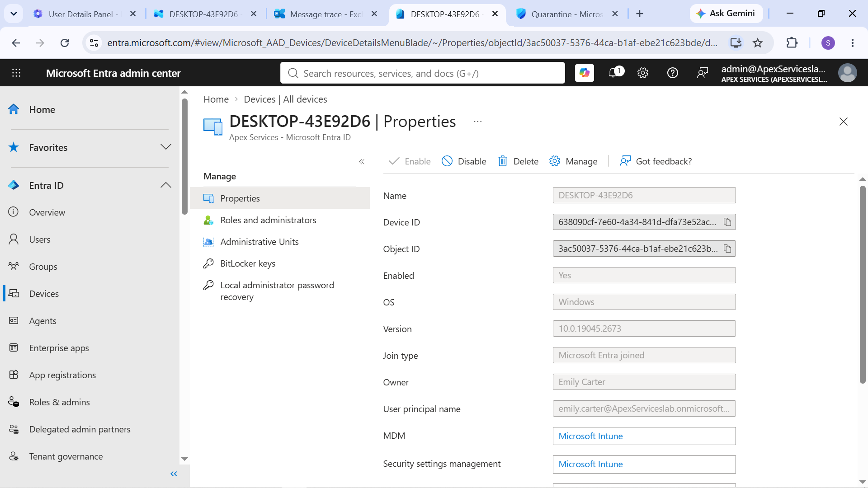
Task: Click the Enable checkmark command
Action: click(x=410, y=161)
